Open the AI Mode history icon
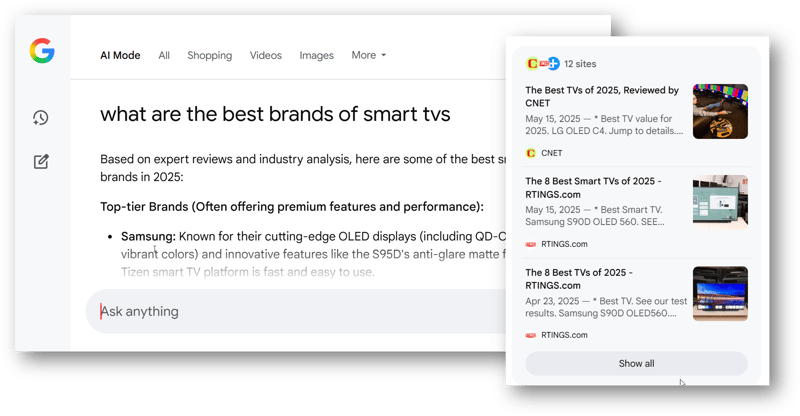 coord(40,118)
